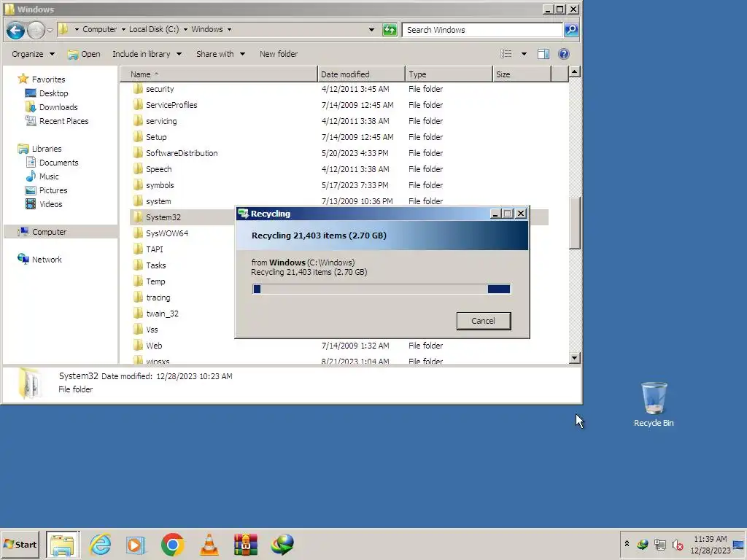Launch VLC media player from taskbar
This screenshot has height=560, width=747.
pos(209,544)
